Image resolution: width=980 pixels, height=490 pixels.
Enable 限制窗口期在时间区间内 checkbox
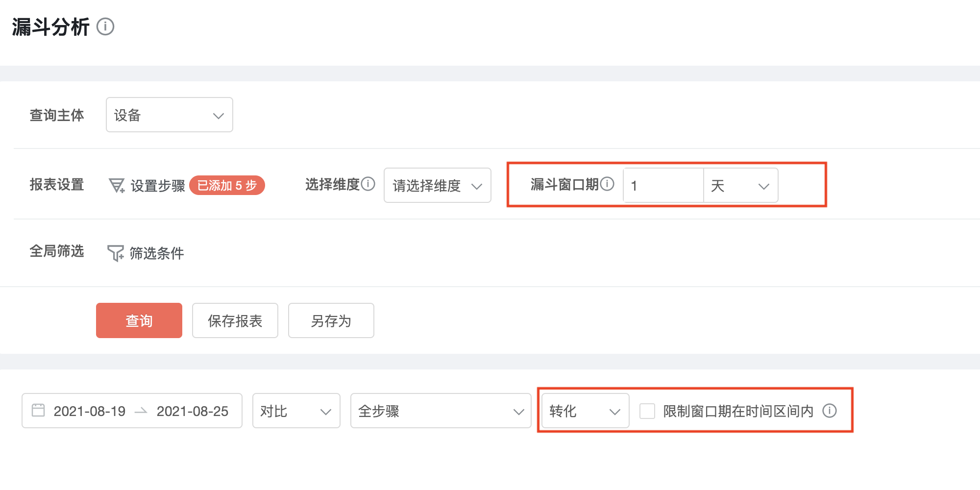[647, 411]
